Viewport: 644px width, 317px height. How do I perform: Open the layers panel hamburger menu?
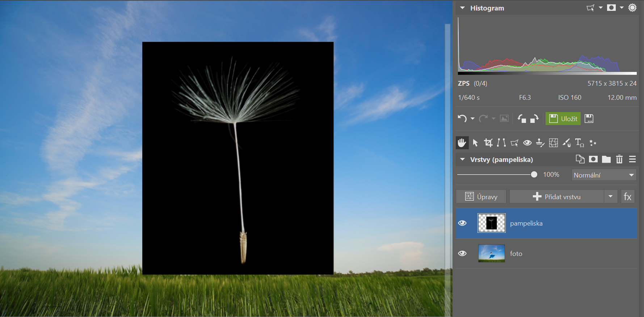click(632, 159)
